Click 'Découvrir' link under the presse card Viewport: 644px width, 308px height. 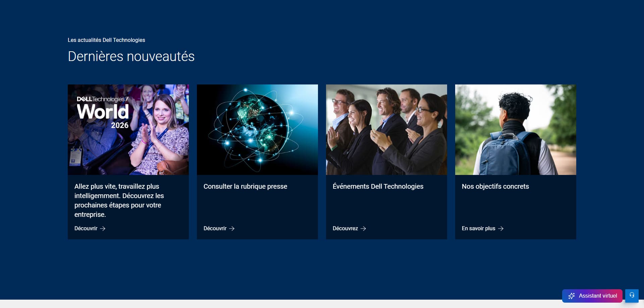coord(219,228)
